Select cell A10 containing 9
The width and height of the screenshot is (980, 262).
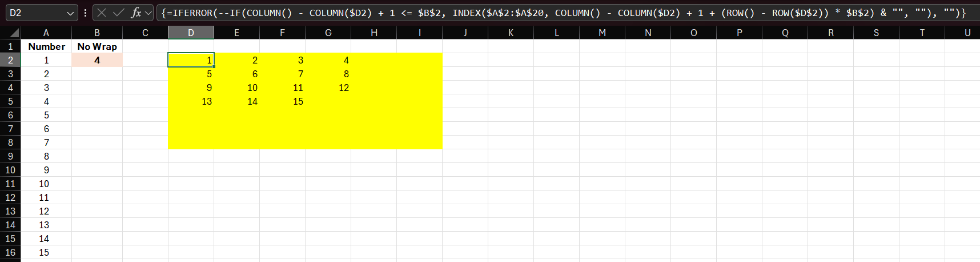click(46, 170)
